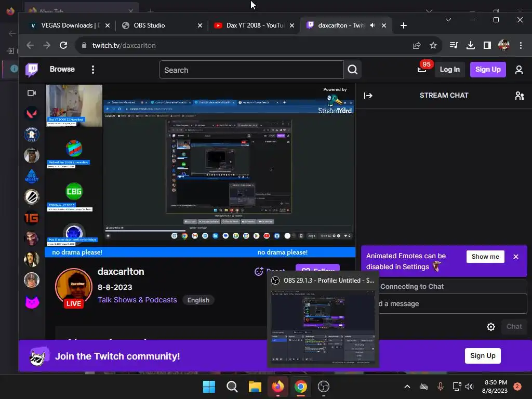
Task: Open chat settings gear icon
Action: 490,327
